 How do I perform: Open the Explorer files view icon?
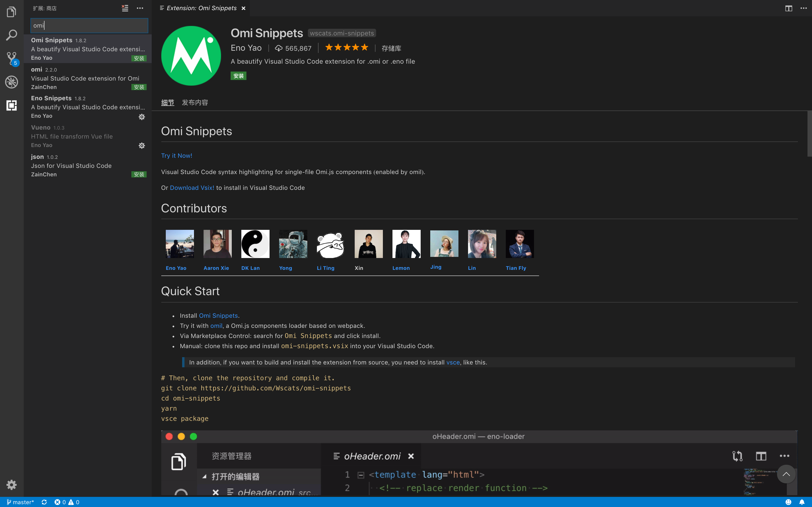11,12
